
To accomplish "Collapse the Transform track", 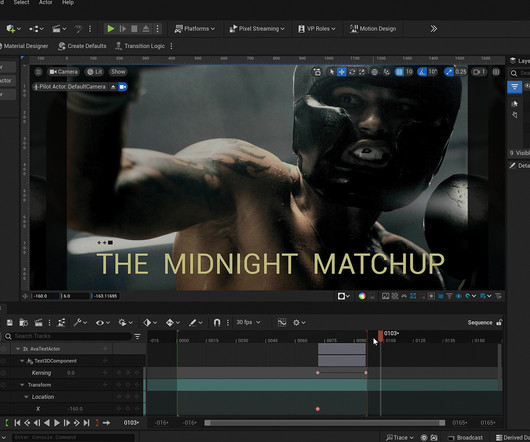I will [x=22, y=385].
